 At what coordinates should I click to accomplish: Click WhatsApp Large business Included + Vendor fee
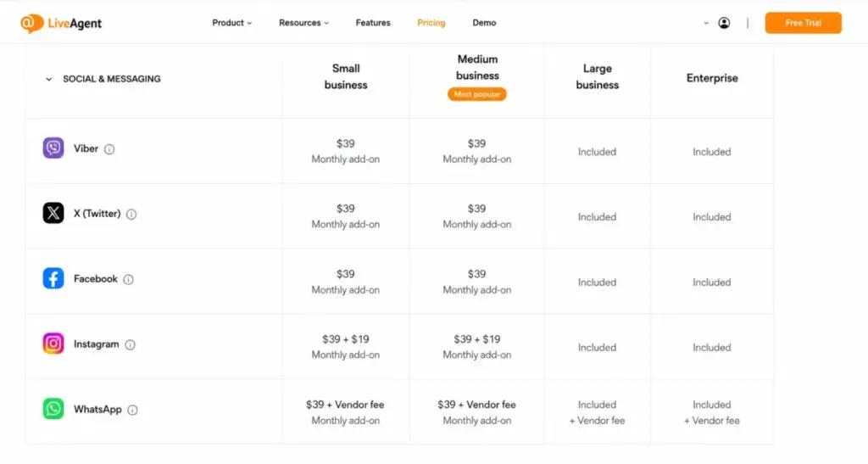point(598,412)
